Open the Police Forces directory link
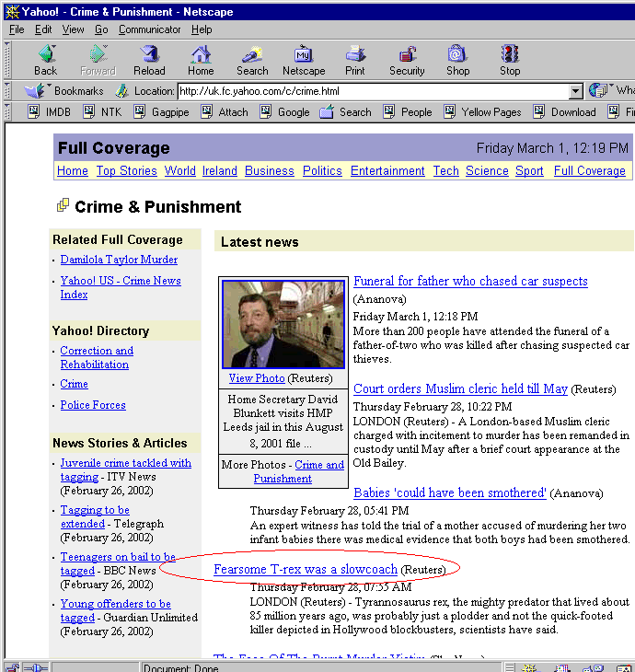 (x=93, y=405)
